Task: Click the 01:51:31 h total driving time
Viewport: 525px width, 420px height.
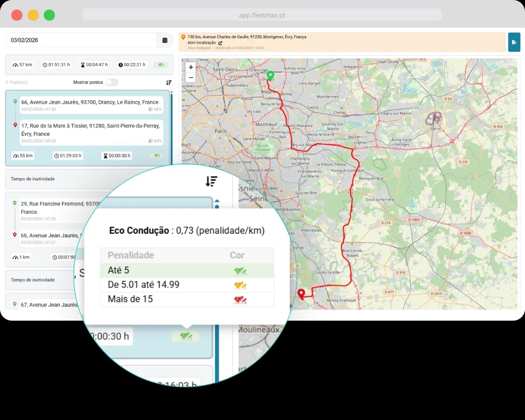Action: pos(56,65)
